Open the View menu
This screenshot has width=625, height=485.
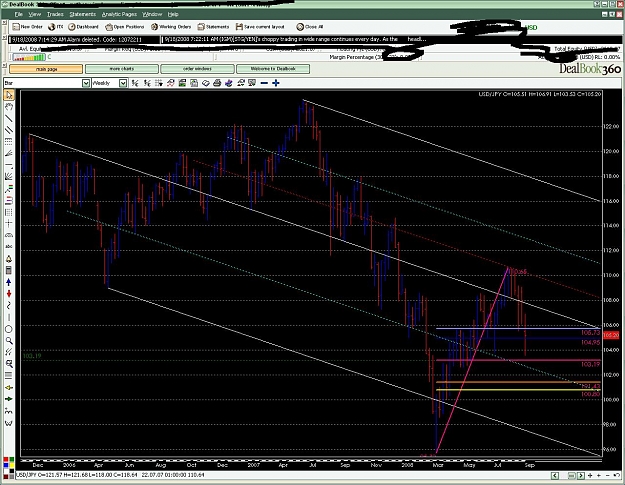(35, 14)
